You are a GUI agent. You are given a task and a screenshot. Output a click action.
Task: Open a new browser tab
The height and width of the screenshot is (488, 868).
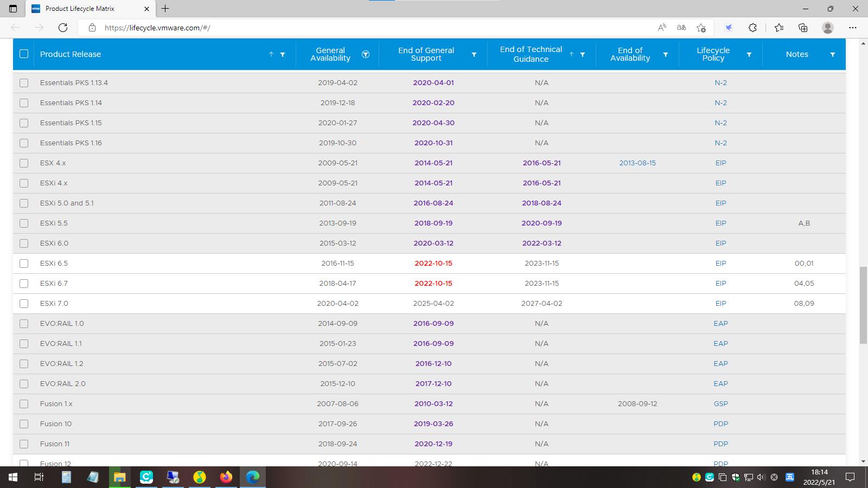click(x=165, y=9)
